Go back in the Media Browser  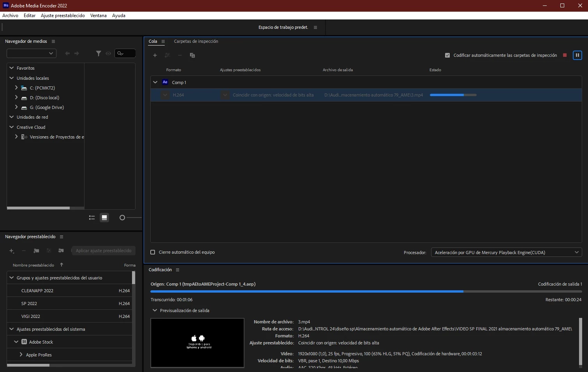point(67,53)
